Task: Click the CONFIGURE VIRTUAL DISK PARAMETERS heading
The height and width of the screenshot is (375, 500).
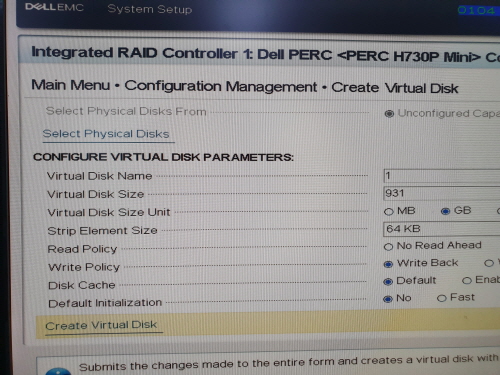Action: (x=163, y=157)
